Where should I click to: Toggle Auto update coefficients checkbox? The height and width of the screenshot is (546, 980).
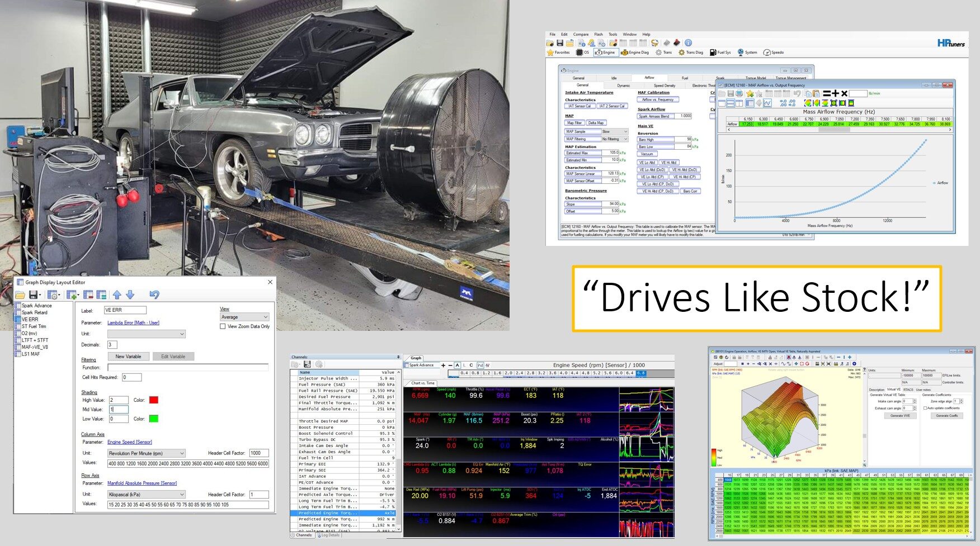tap(925, 408)
